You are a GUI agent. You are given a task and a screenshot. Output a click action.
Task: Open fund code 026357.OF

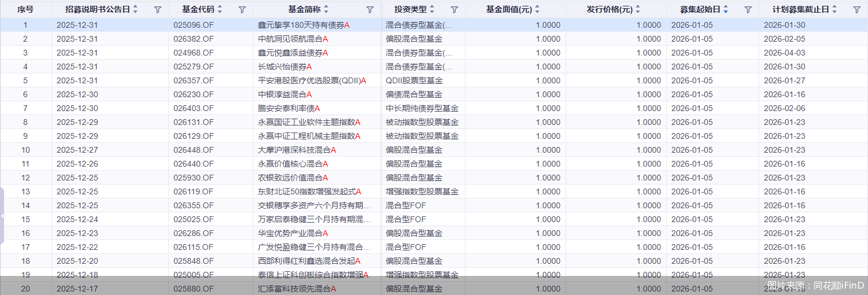click(194, 80)
